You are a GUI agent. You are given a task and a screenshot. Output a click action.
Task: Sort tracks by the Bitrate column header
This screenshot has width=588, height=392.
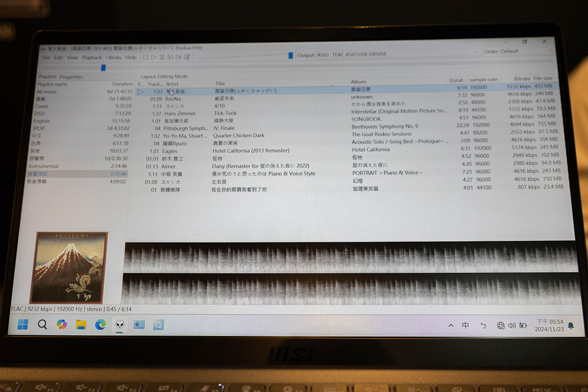click(x=522, y=78)
